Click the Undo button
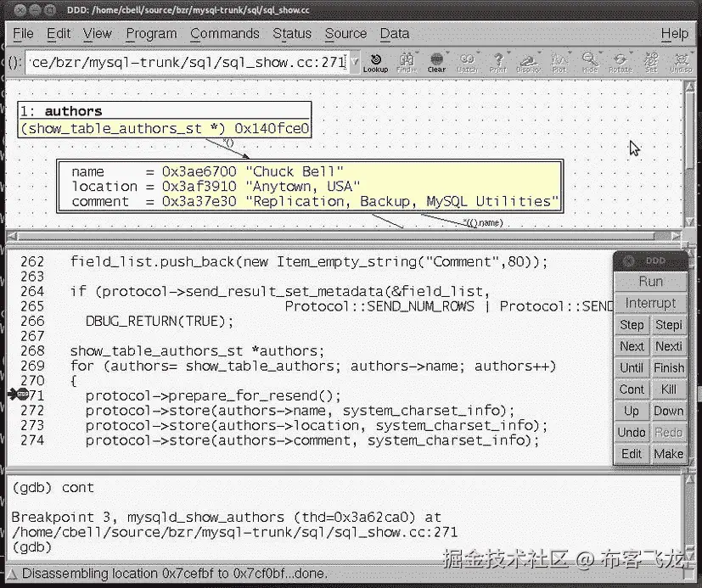The height and width of the screenshot is (588, 702). pyautogui.click(x=632, y=432)
